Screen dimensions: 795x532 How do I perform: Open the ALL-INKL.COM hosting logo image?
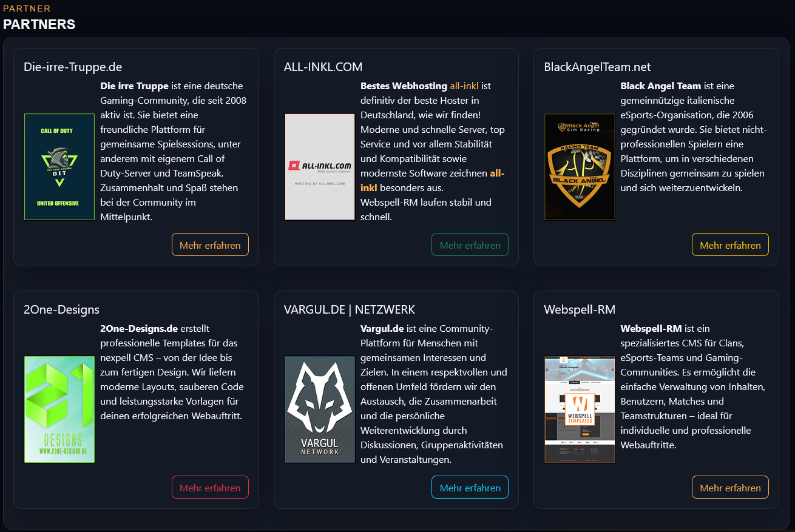click(x=320, y=167)
